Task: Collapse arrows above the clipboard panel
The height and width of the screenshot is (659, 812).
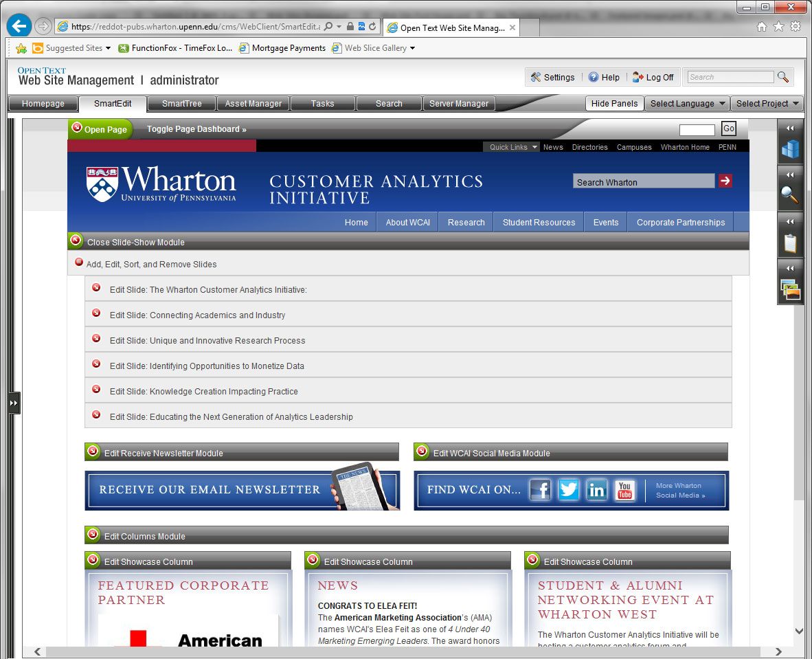Action: click(790, 222)
